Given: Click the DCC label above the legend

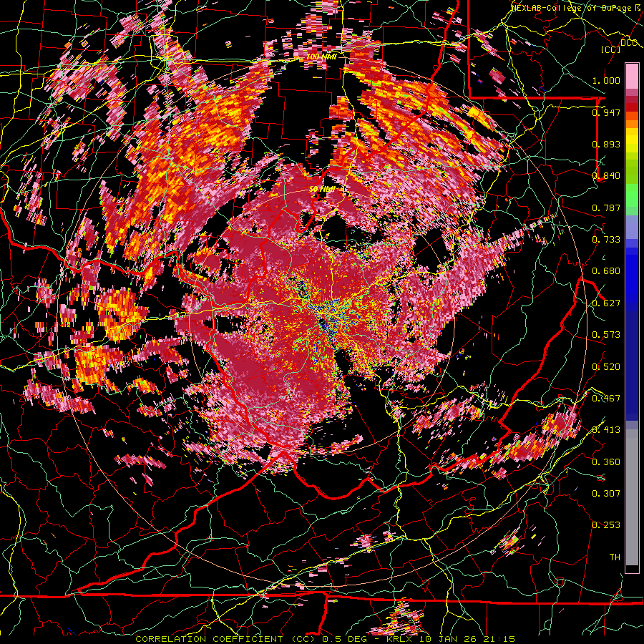Looking at the screenshot, I should pyautogui.click(x=628, y=43).
